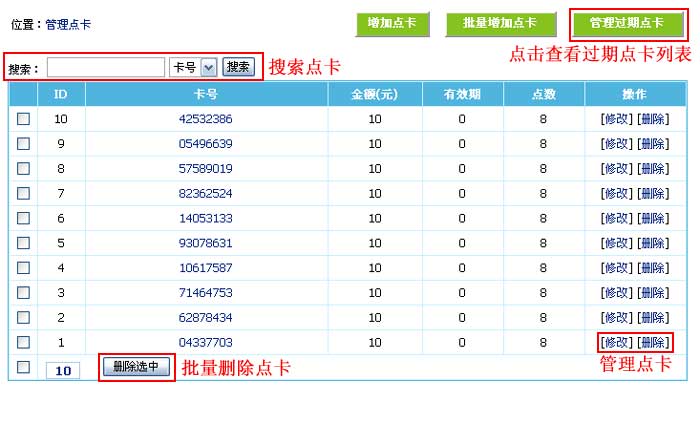The width and height of the screenshot is (700, 444).
Task: Click 修改 for card 42532386
Action: pyautogui.click(x=616, y=118)
